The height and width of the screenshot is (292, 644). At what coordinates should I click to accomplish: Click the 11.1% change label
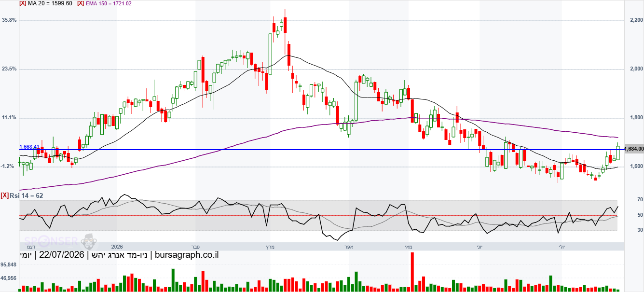click(x=10, y=118)
